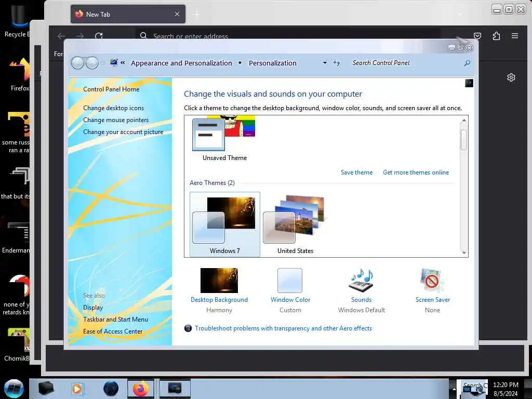Click Appearance and Personalization breadcrumb

(x=181, y=63)
